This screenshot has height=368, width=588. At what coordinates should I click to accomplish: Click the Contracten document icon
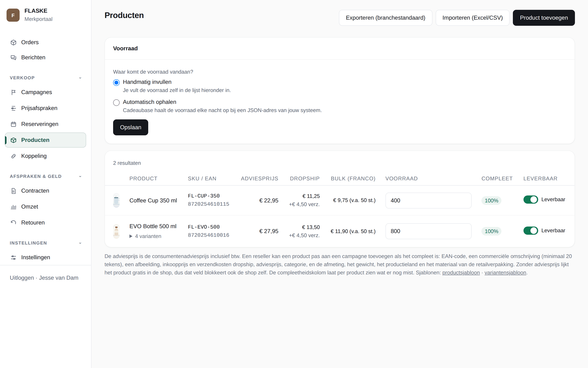point(14,191)
